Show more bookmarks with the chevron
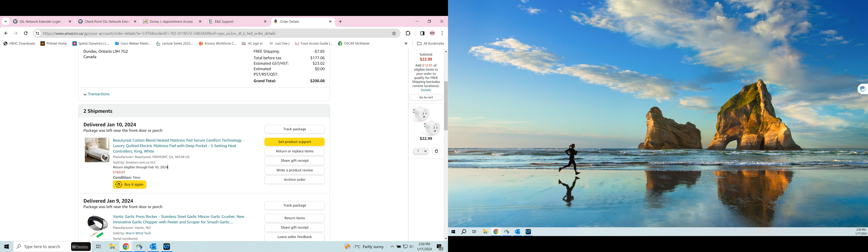Viewport: 868px width, 252px height. (x=406, y=43)
